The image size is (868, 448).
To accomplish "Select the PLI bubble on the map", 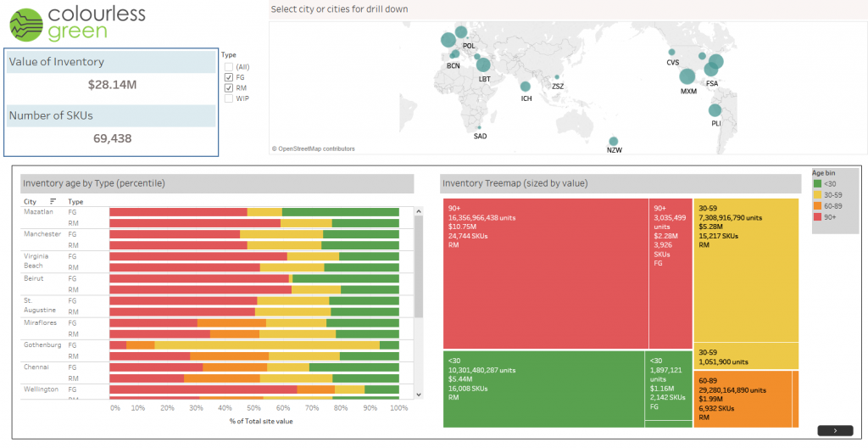I will tap(715, 110).
